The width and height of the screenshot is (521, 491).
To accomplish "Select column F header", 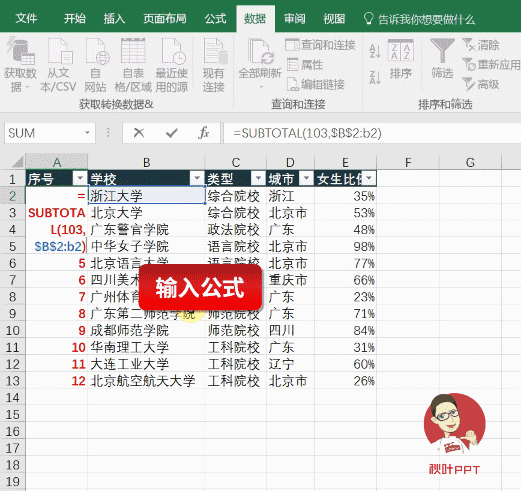I will (408, 162).
